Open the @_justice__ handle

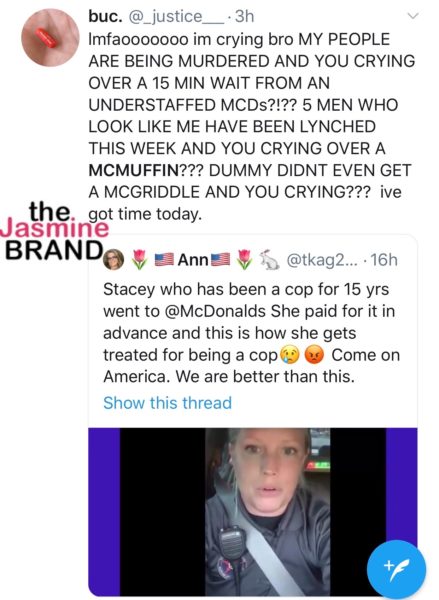176,17
